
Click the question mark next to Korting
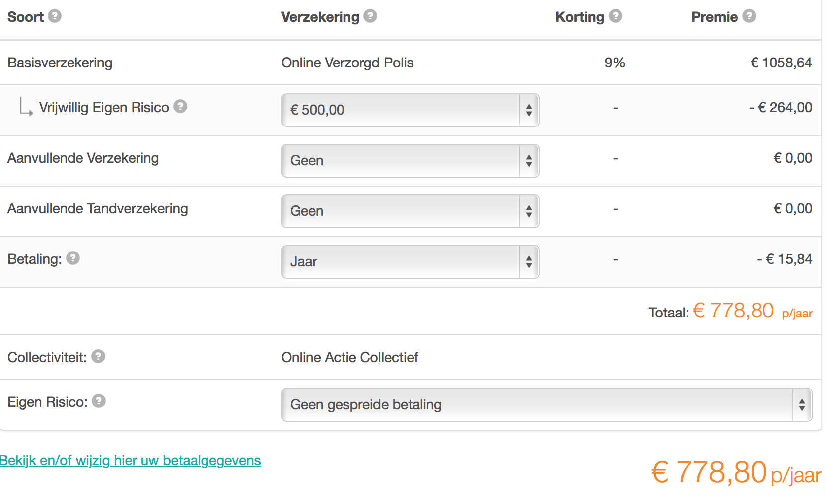[616, 16]
